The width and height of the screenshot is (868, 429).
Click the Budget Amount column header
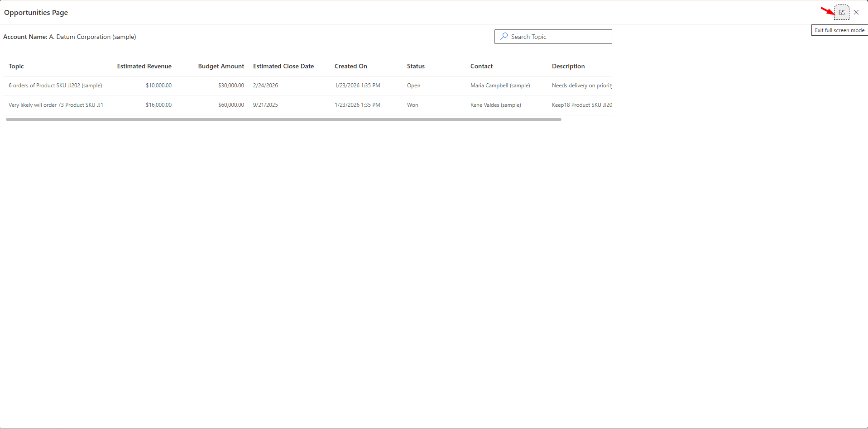221,66
